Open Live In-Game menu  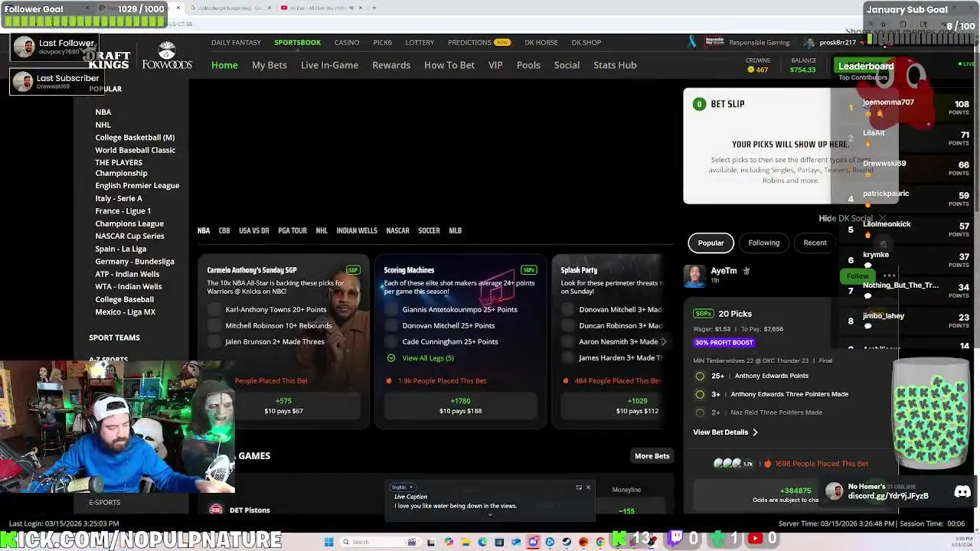click(329, 65)
